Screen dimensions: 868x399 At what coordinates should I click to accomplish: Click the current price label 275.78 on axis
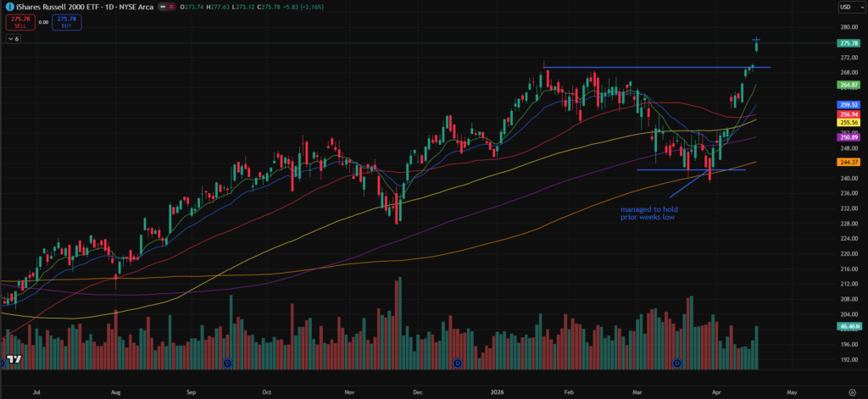click(849, 43)
